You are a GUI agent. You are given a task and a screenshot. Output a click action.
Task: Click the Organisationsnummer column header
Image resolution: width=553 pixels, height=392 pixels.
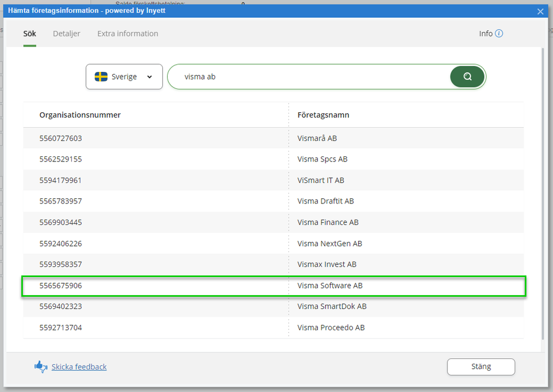tap(80, 115)
